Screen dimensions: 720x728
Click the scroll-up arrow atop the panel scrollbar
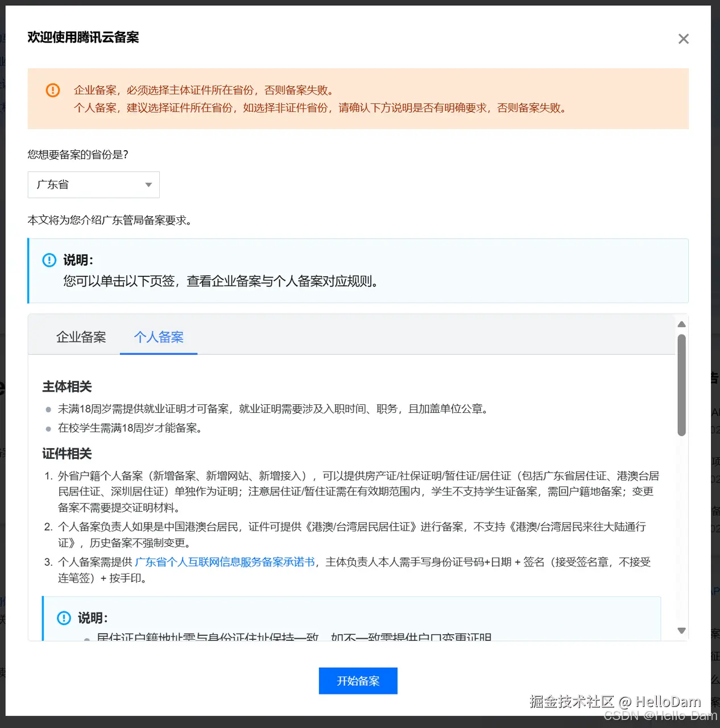(681, 324)
